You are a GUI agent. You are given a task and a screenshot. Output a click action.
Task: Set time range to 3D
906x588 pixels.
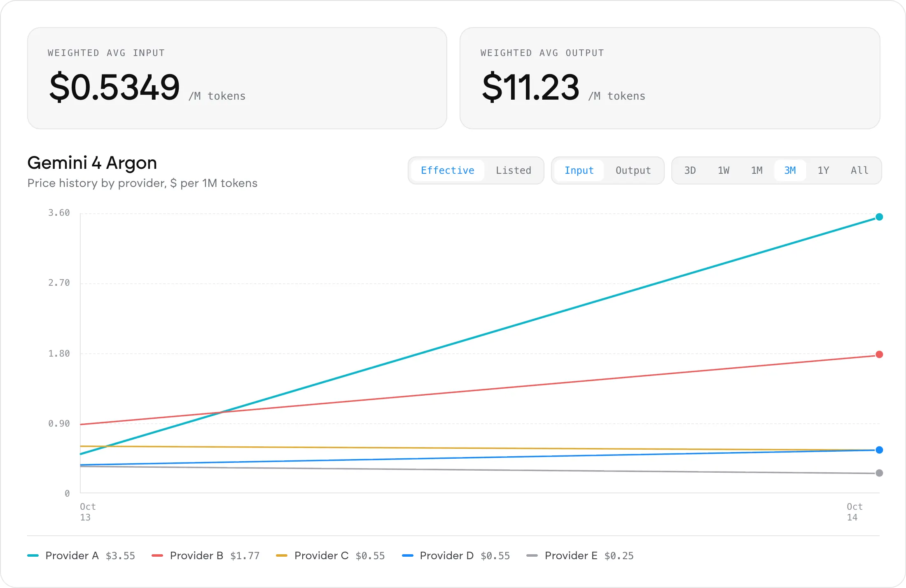click(690, 170)
